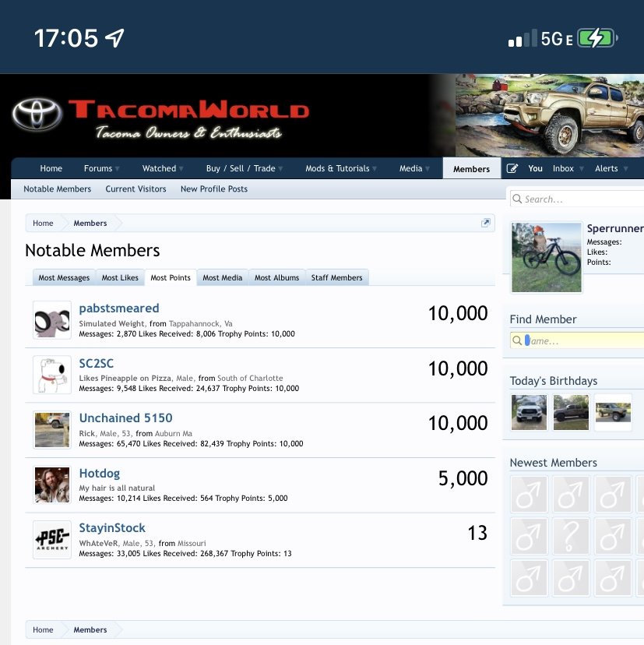
Task: Select the Members nav tab
Action: pyautogui.click(x=471, y=169)
